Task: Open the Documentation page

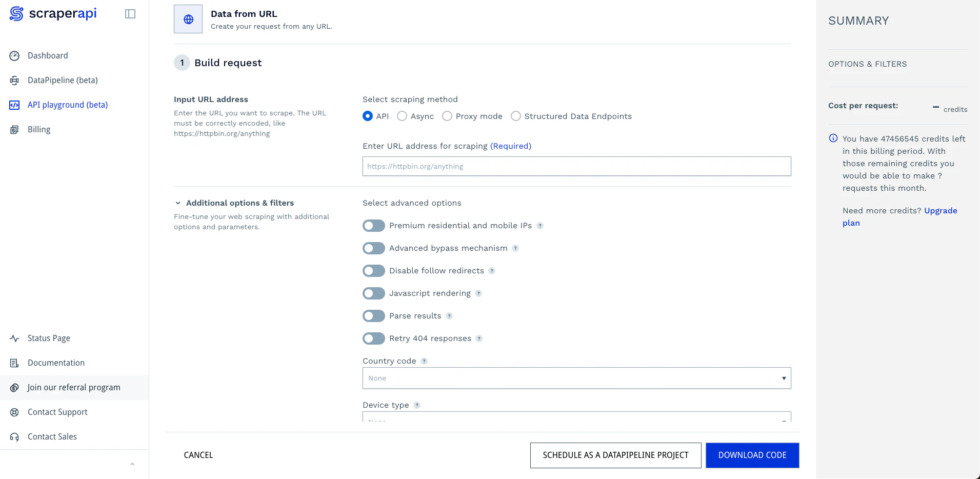Action: click(x=56, y=363)
